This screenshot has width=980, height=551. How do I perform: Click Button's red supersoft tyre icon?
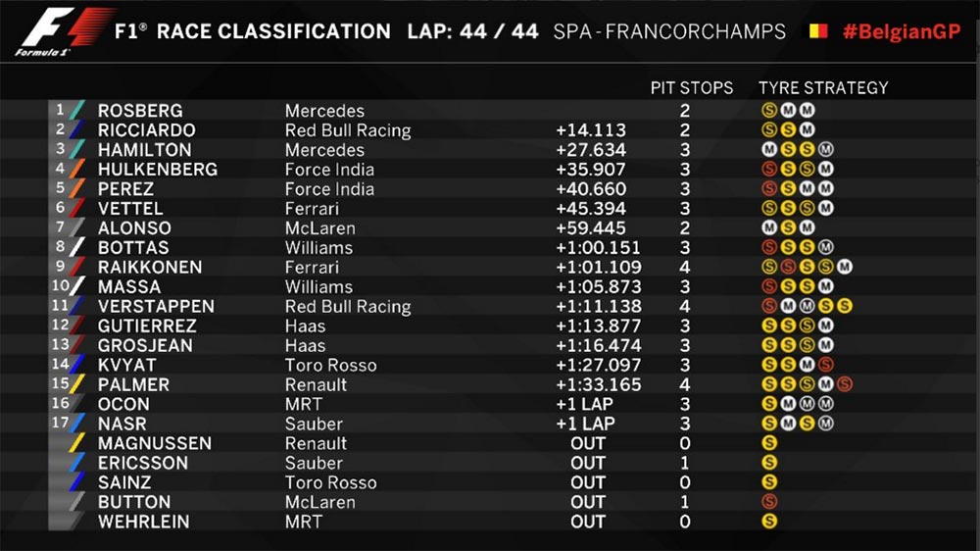pos(769,502)
